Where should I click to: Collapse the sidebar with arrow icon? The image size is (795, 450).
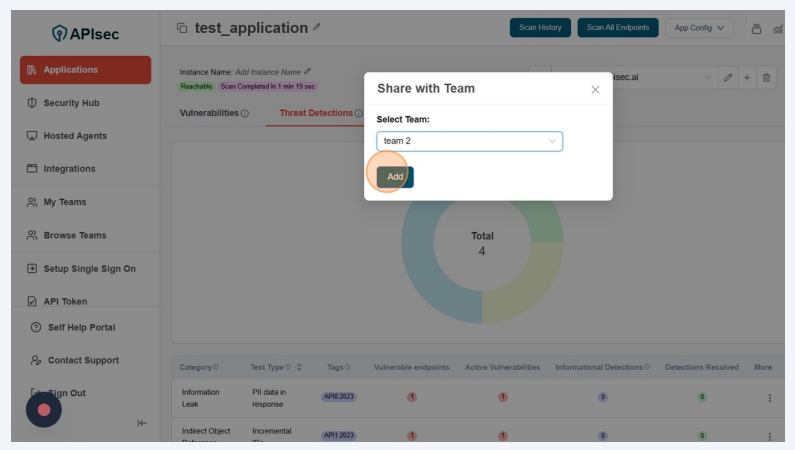(142, 423)
